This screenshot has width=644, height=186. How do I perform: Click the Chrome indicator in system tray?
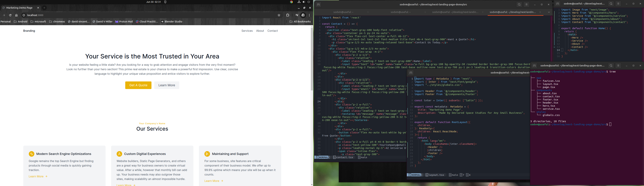(291, 2)
